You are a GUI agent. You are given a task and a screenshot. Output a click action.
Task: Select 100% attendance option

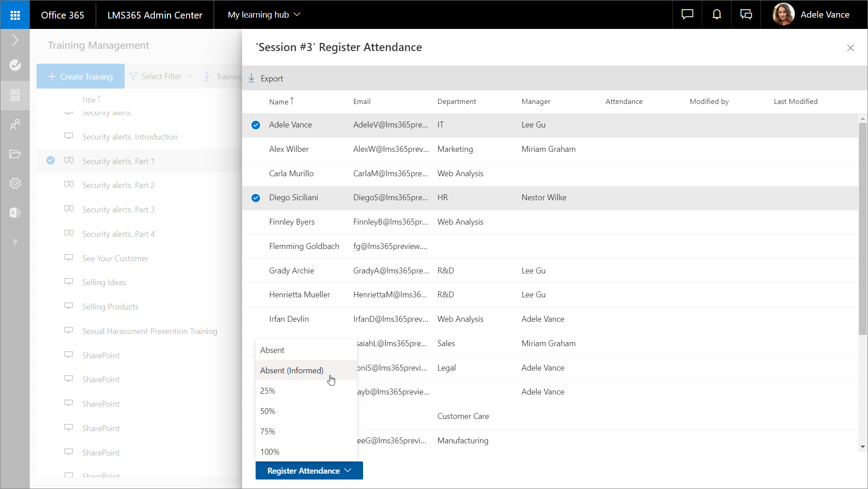click(270, 451)
